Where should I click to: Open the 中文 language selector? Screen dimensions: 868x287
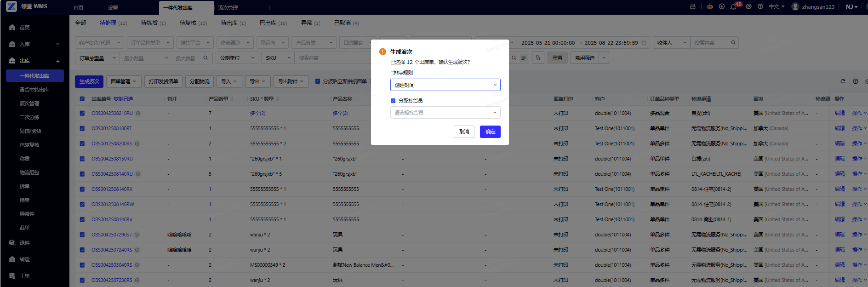pos(777,7)
